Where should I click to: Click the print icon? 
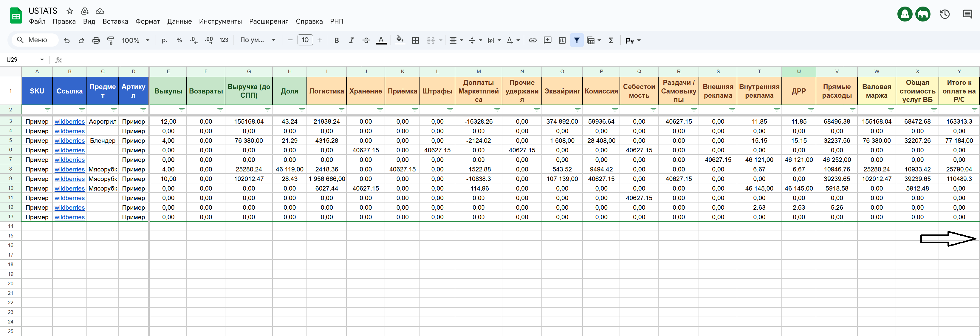click(96, 40)
